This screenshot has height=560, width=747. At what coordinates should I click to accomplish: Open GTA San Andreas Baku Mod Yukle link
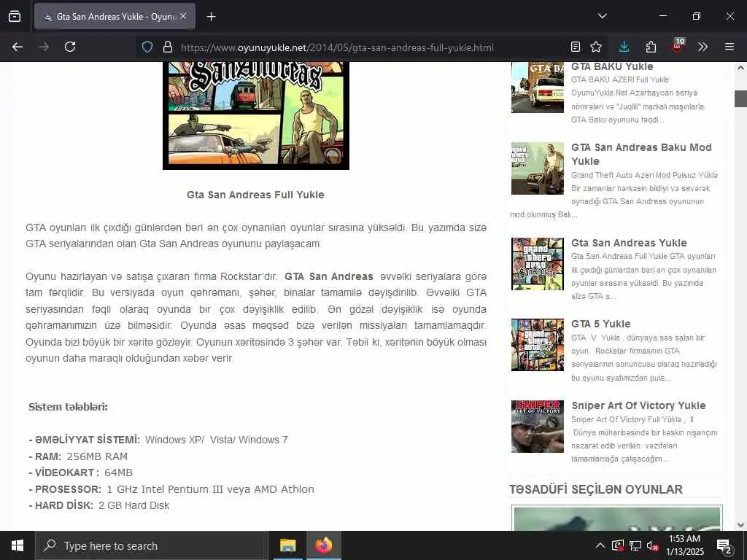641,155
